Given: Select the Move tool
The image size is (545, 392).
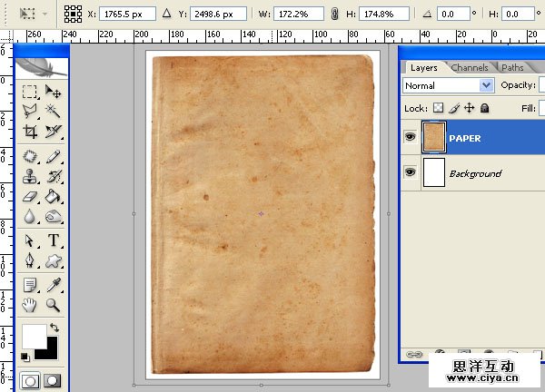Looking at the screenshot, I should coord(54,92).
